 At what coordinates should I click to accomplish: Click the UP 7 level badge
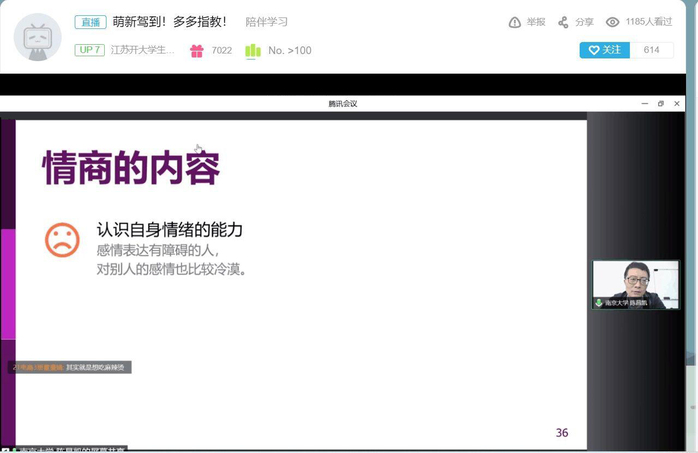click(89, 50)
